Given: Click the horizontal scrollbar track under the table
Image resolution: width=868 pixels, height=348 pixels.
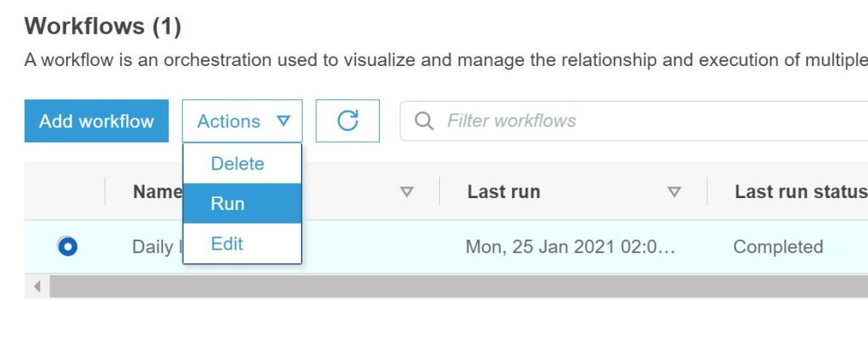Looking at the screenshot, I should [x=458, y=286].
